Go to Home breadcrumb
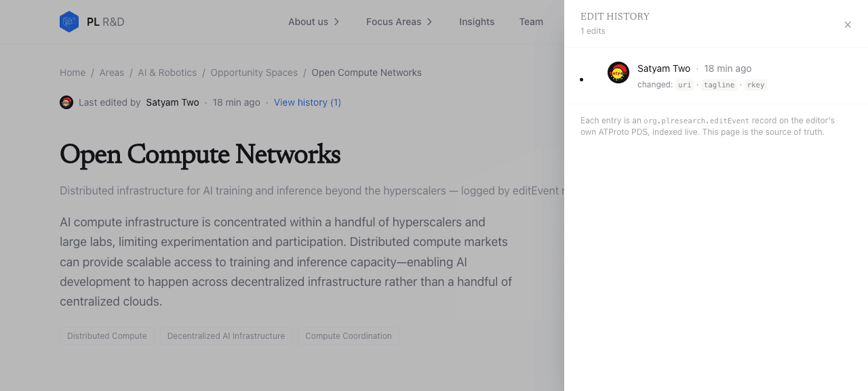The height and width of the screenshot is (391, 868). tap(73, 73)
